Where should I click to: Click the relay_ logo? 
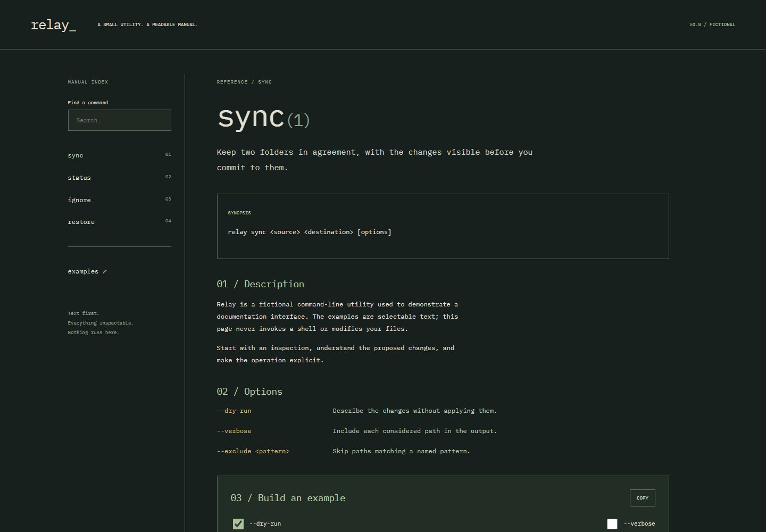point(53,24)
